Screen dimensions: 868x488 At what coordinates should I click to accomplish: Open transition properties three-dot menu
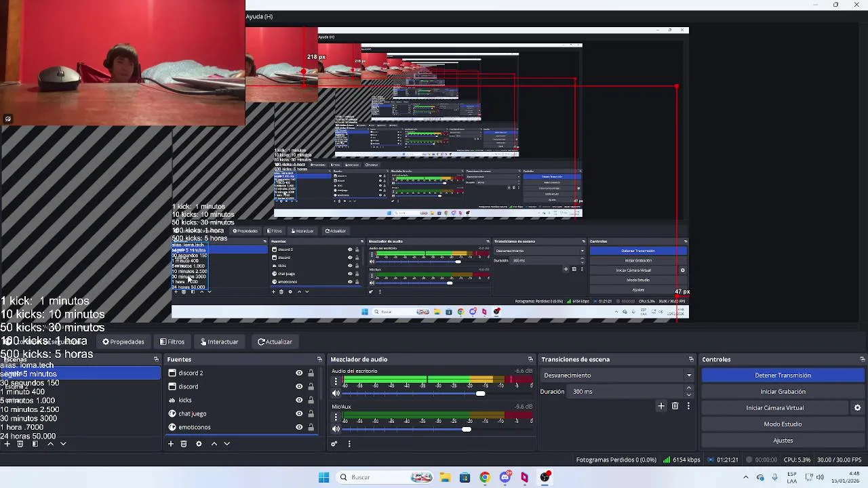coord(688,406)
